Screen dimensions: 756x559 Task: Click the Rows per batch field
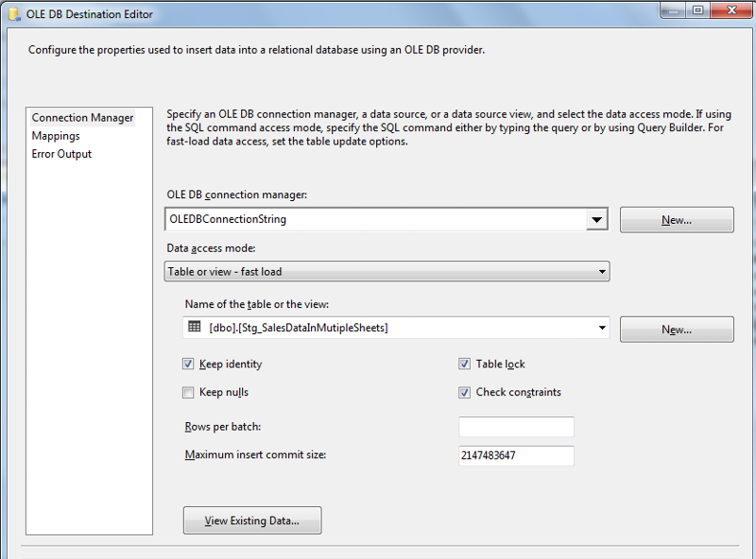pos(516,427)
